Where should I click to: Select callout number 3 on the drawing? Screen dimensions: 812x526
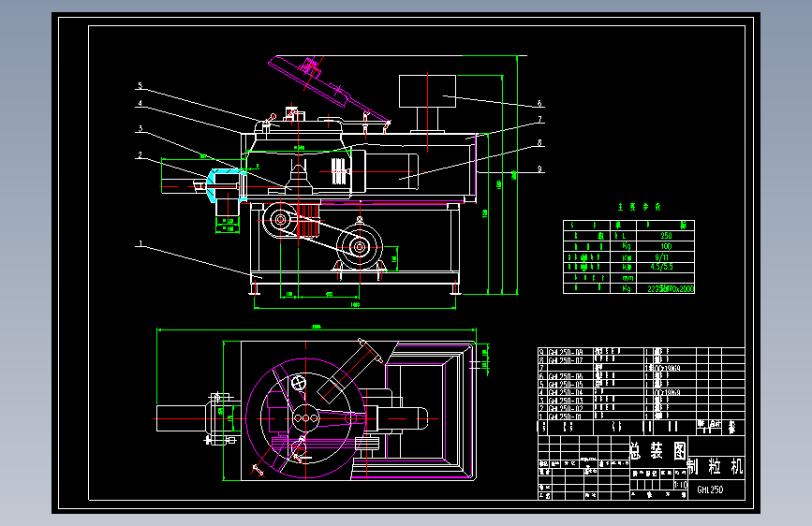tap(140, 128)
